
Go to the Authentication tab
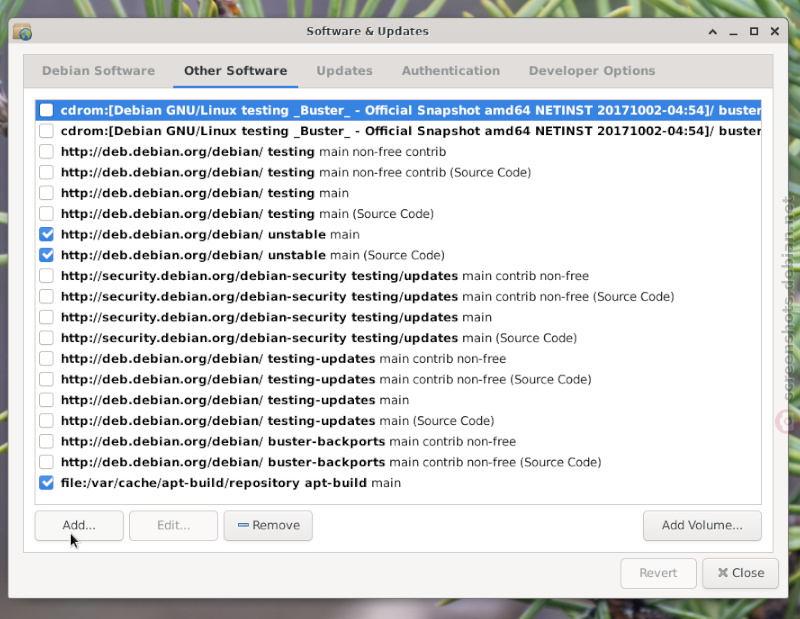[451, 71]
